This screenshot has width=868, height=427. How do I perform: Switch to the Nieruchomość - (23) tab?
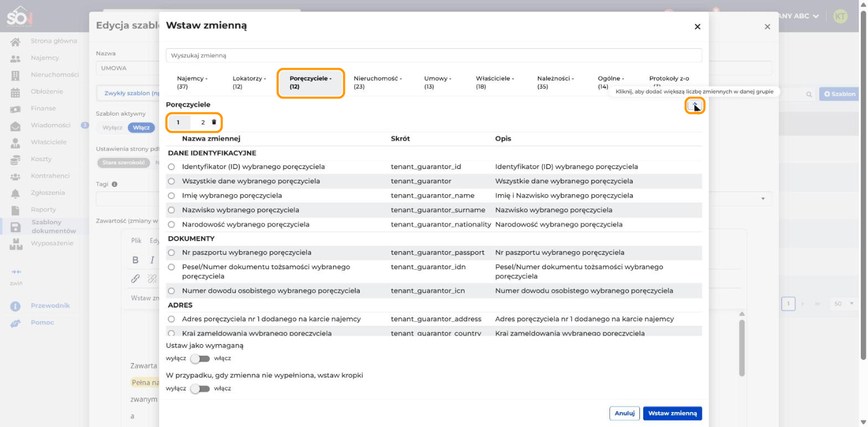click(x=378, y=82)
